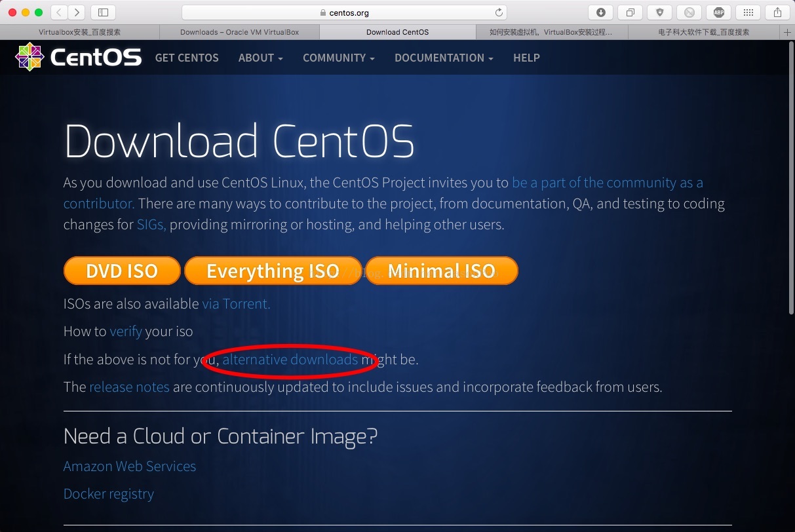Image resolution: width=795 pixels, height=532 pixels.
Task: Click the Download CentOS heading
Action: tap(239, 140)
